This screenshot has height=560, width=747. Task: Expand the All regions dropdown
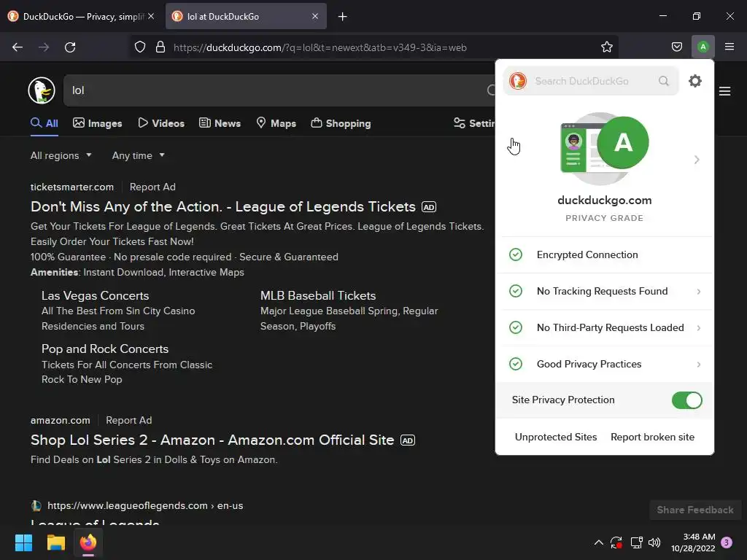click(x=61, y=156)
